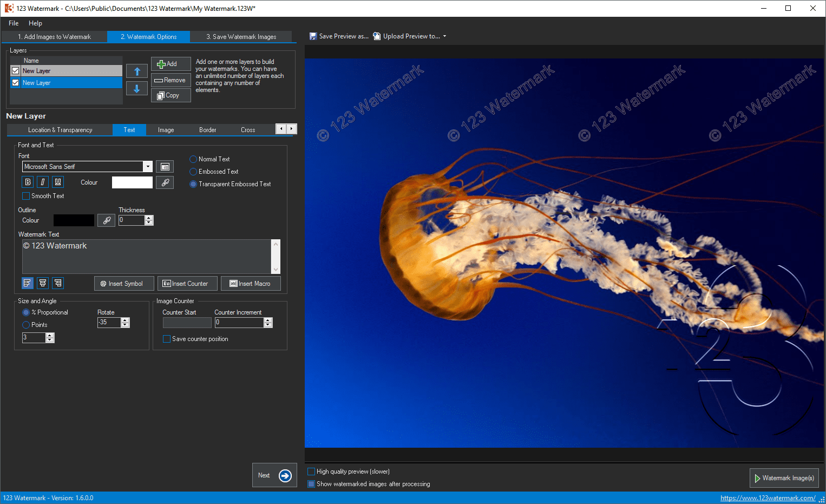Click the 123 Watermark app icon in title bar

9,8
